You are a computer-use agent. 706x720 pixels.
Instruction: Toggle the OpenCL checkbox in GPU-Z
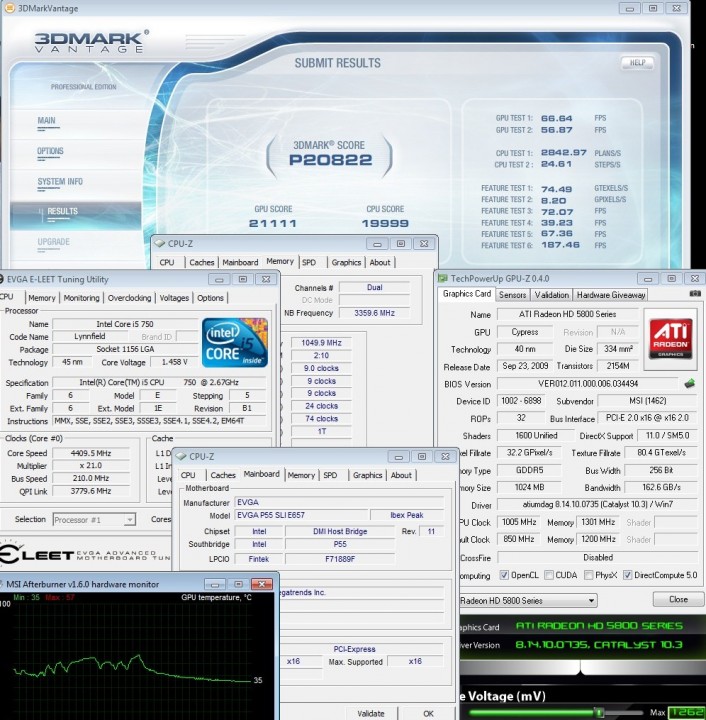pyautogui.click(x=504, y=575)
